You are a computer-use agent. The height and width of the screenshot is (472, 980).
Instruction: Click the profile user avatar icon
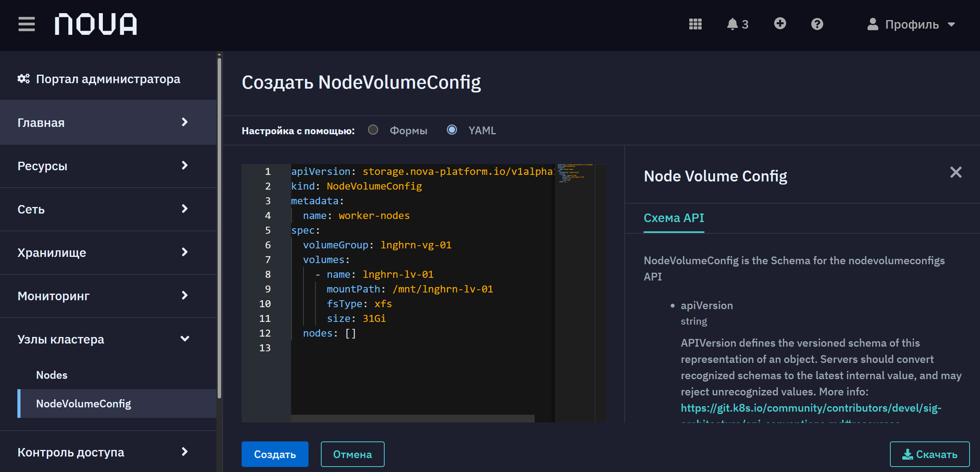click(x=873, y=24)
